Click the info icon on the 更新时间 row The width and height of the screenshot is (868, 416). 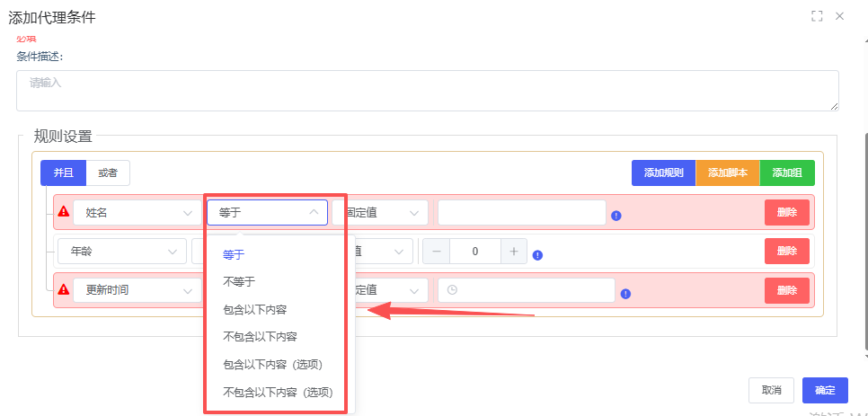(625, 294)
